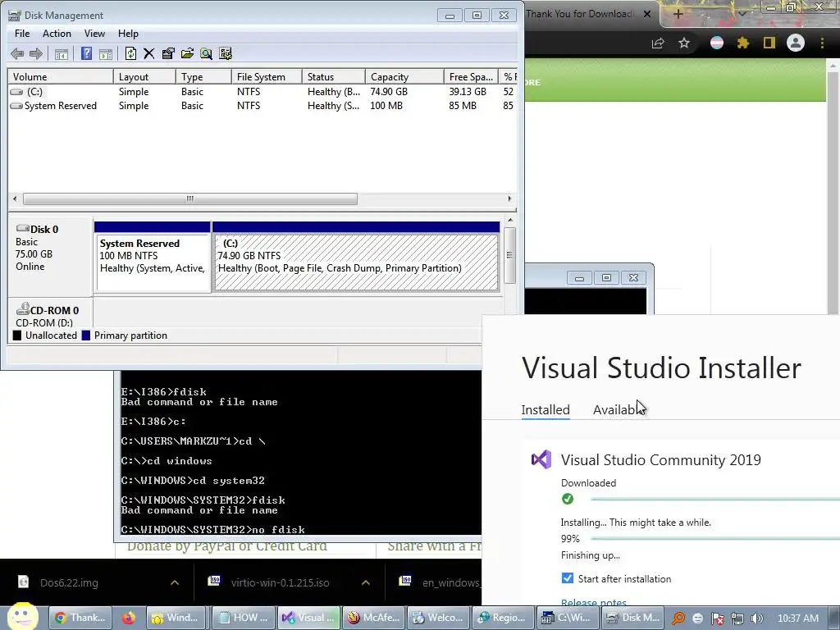Screen dimensions: 840x630
Task: Open the View menu in Disk Management
Action: click(94, 33)
